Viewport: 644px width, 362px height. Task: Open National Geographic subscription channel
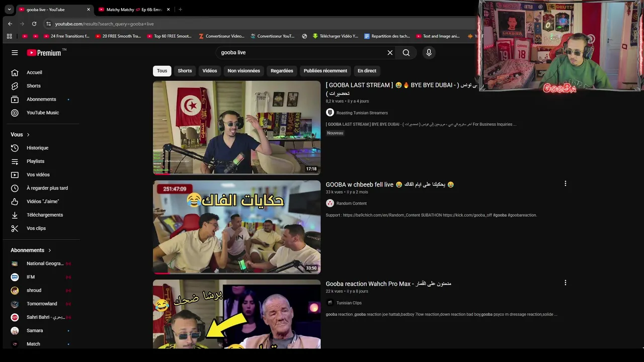[x=40, y=263]
